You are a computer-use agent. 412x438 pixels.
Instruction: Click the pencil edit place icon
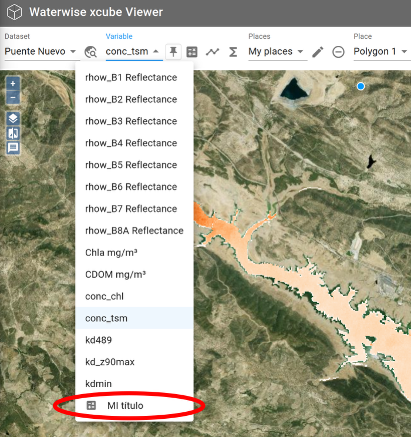point(318,52)
